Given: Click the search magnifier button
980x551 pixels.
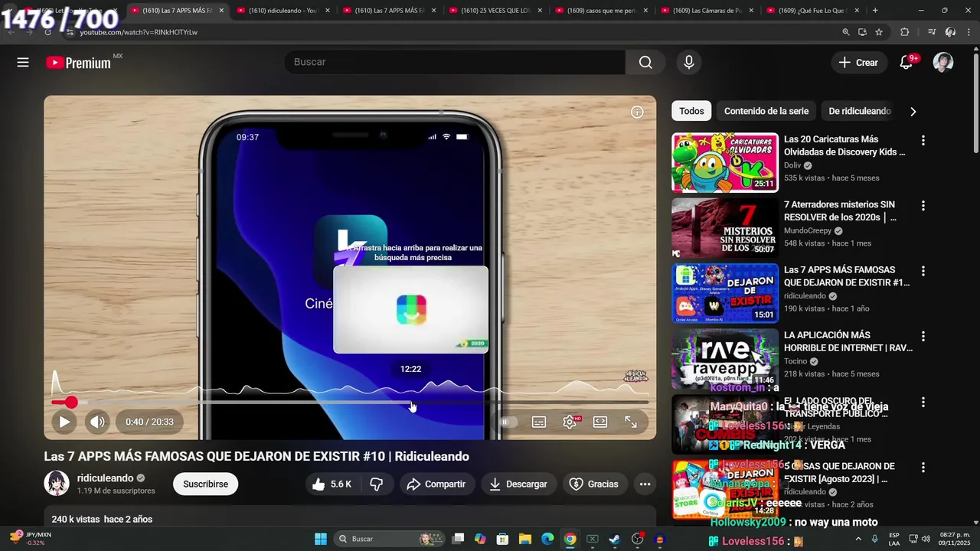Looking at the screenshot, I should [645, 62].
